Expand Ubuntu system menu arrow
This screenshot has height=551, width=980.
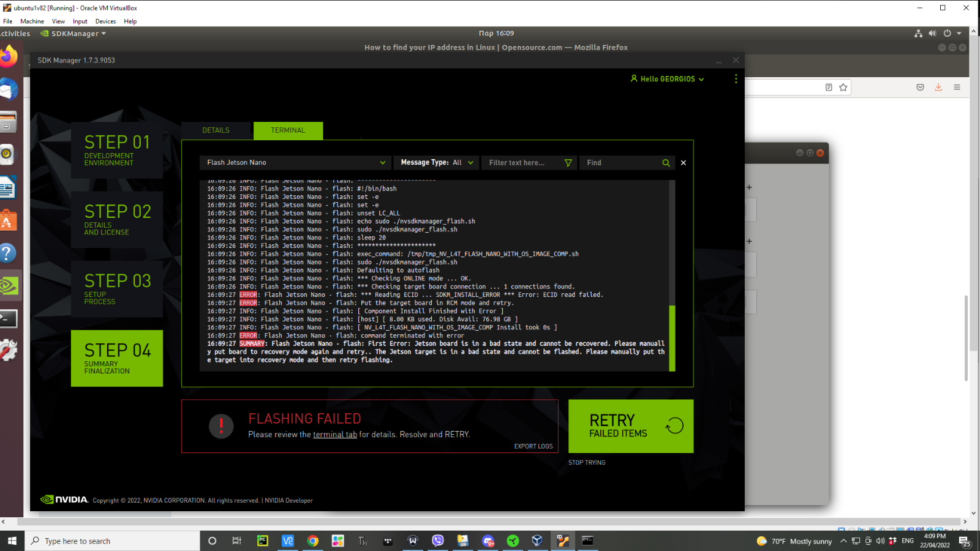959,34
